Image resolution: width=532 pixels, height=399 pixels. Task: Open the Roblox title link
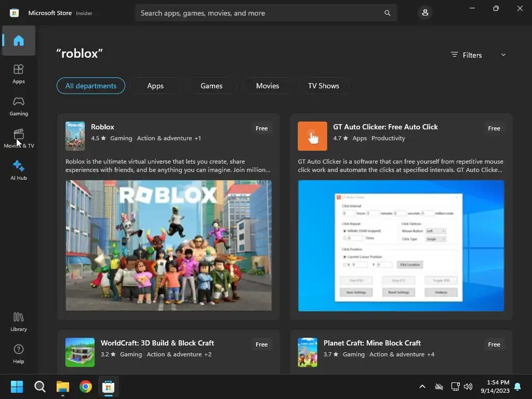tap(102, 127)
